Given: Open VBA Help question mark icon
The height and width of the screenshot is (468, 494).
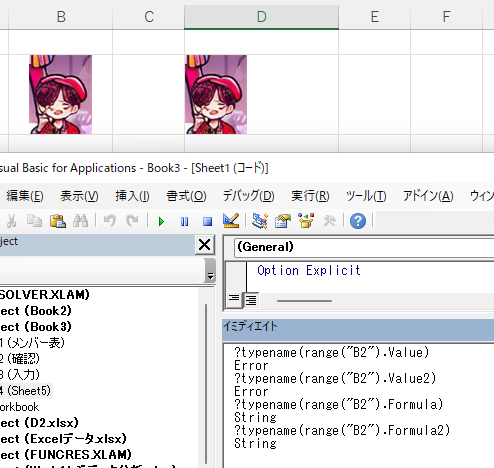Looking at the screenshot, I should click(x=358, y=221).
